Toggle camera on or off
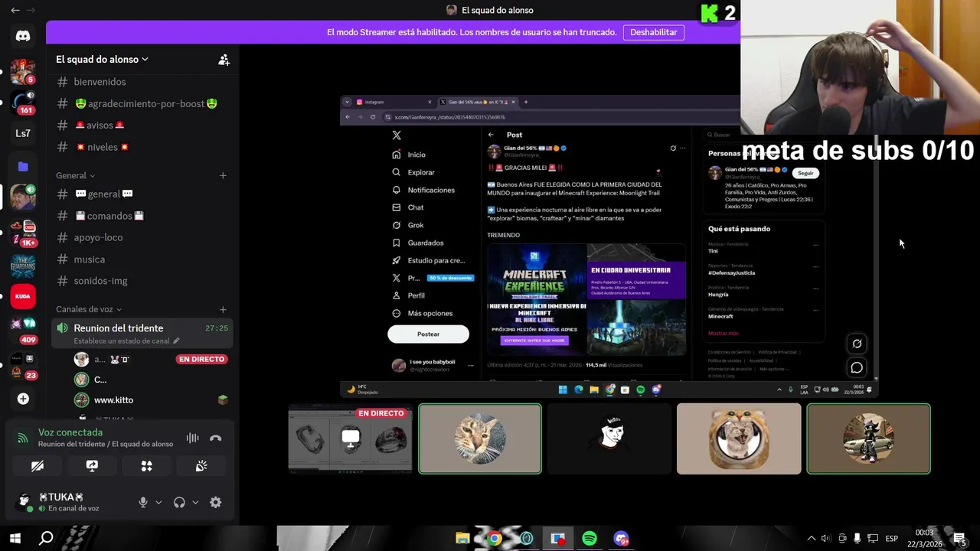This screenshot has height=551, width=980. [38, 465]
